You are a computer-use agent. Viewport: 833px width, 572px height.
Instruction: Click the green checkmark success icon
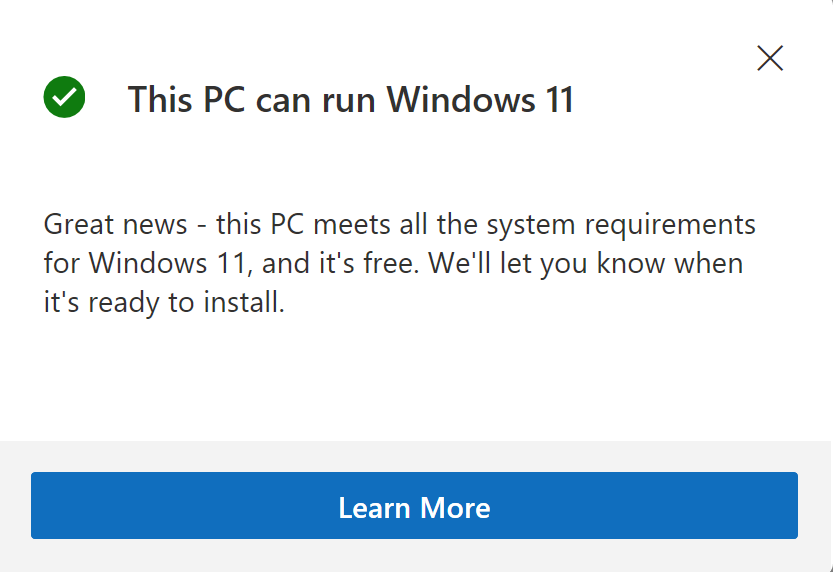(x=65, y=98)
